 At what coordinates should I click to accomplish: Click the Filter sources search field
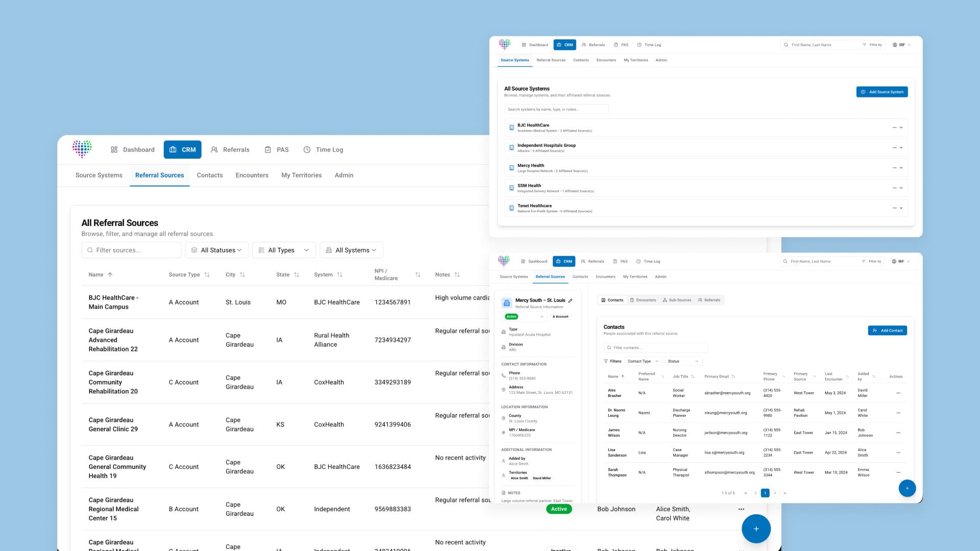131,250
